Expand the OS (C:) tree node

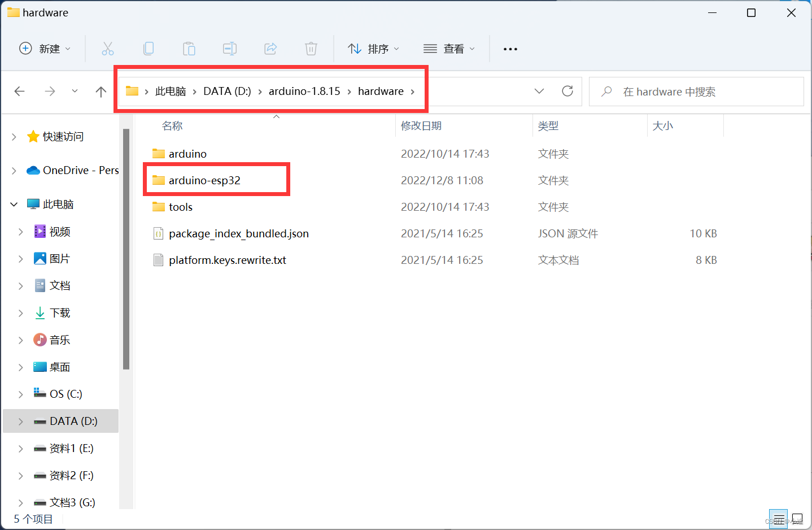pos(21,394)
